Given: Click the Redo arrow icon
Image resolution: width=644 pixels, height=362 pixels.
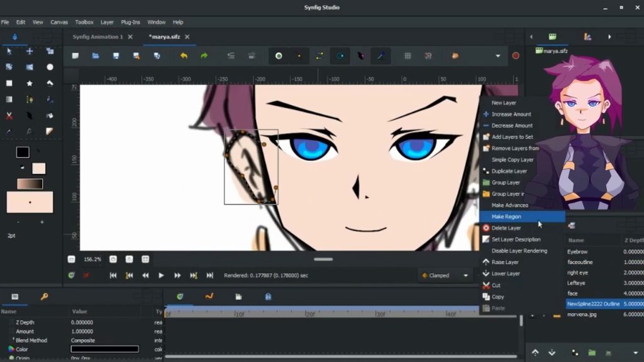Looking at the screenshot, I should 204,56.
